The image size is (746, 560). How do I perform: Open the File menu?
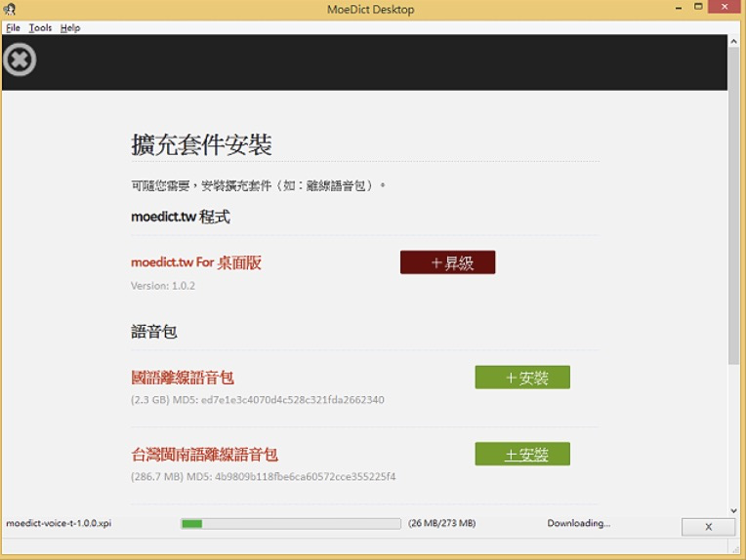click(x=13, y=28)
